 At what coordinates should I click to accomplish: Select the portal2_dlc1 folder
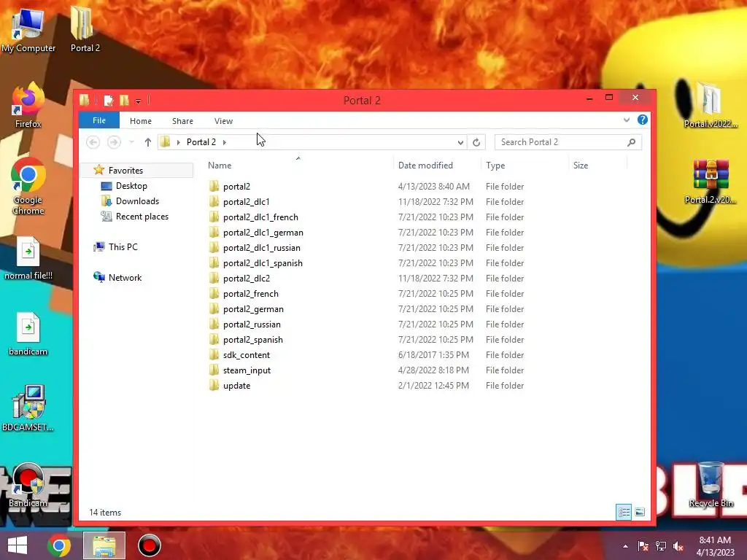coord(246,201)
